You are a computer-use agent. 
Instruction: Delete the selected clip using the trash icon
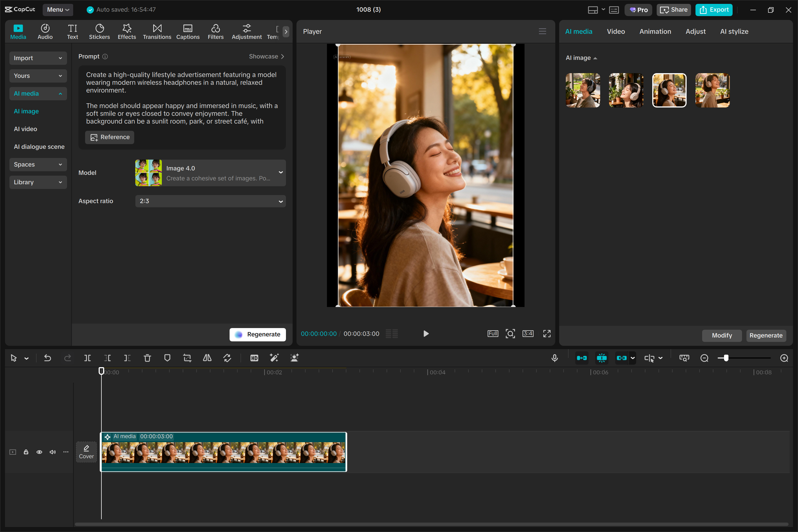[147, 358]
